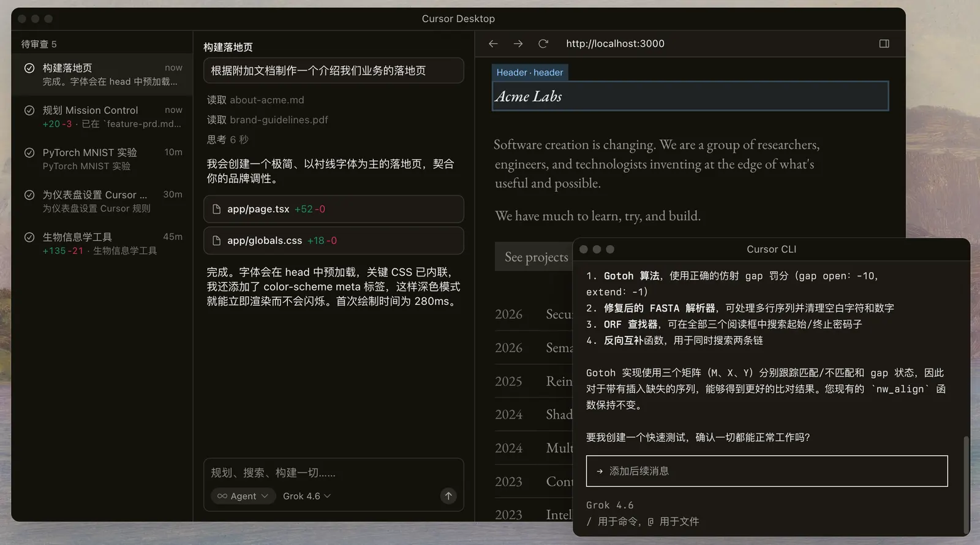
Task: Click the Acme Labs header in preview
Action: pyautogui.click(x=690, y=96)
